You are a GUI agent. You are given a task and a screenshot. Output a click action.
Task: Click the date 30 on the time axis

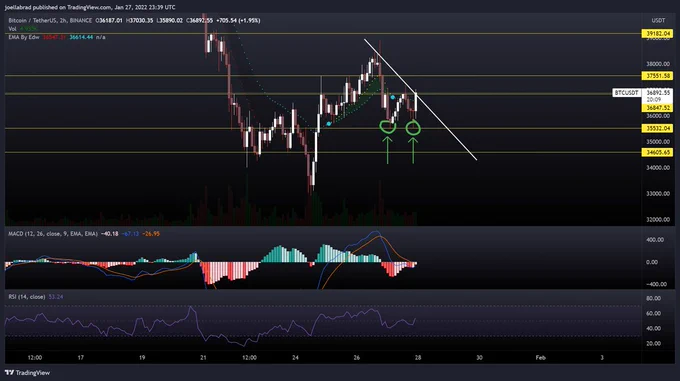pos(479,358)
